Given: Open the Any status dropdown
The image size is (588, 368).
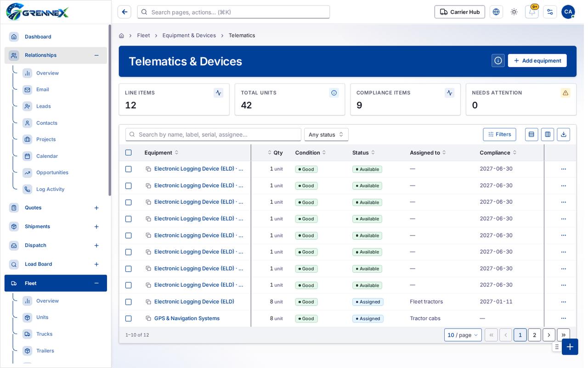Looking at the screenshot, I should pos(326,134).
